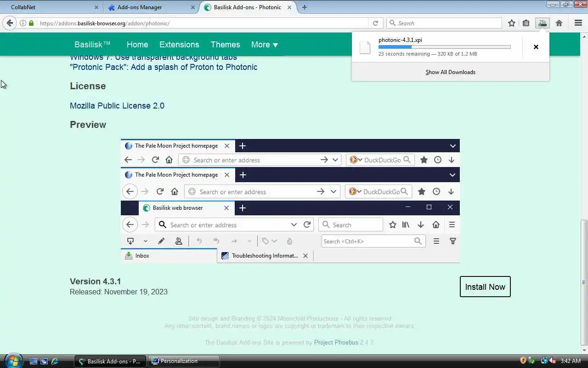The height and width of the screenshot is (368, 588).
Task: Click the scrollbar up arrow
Action: tap(584, 36)
